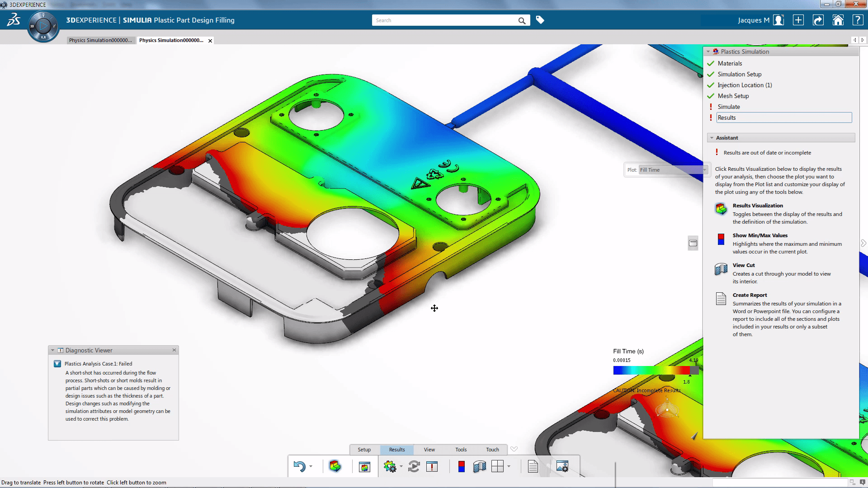Click the home icon in top bar

pos(838,20)
